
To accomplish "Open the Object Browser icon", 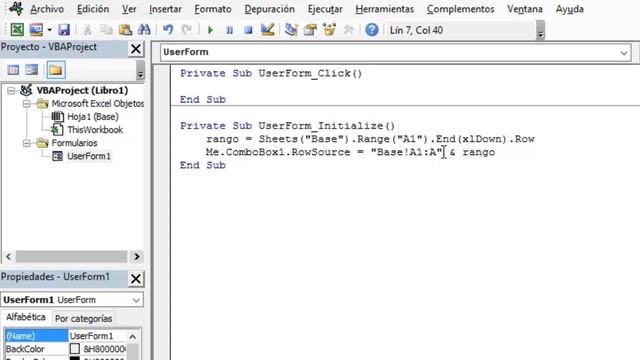I will 329,30.
